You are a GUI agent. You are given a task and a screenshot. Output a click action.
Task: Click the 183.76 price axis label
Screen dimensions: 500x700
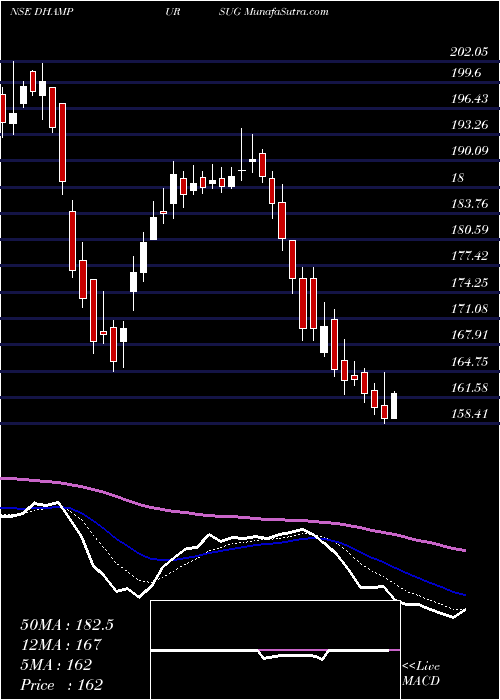tap(470, 204)
